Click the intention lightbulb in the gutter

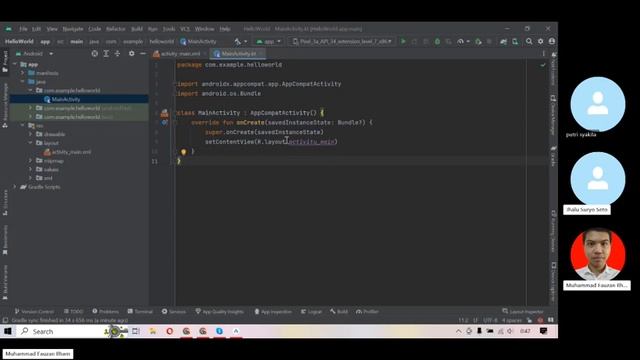[x=183, y=152]
